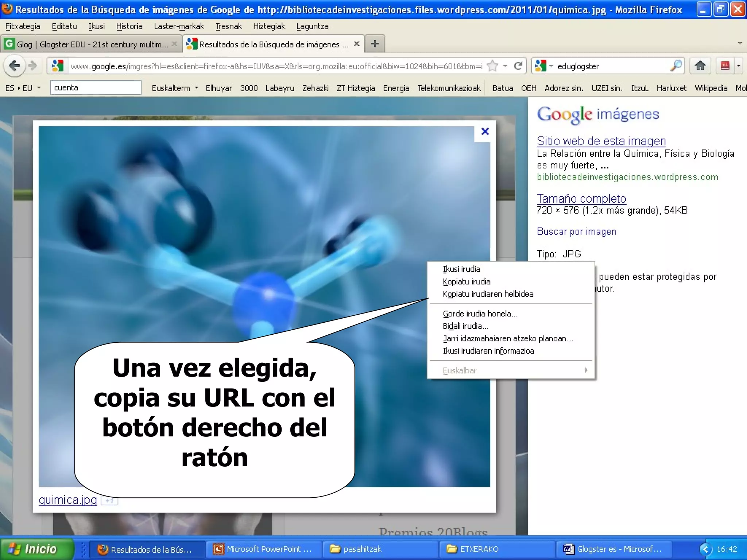Viewport: 747px width, 560px height.
Task: Click the Inicio start button
Action: click(x=36, y=549)
